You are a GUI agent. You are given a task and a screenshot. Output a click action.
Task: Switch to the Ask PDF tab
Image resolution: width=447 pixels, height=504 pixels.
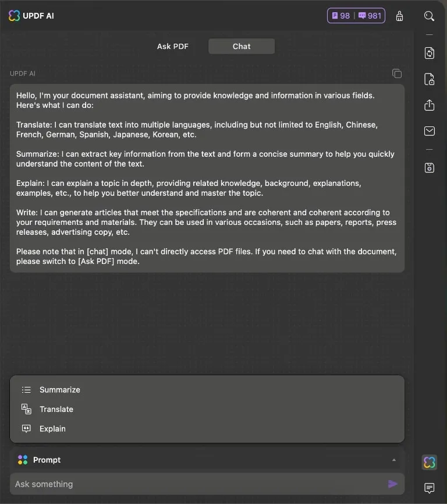click(173, 46)
